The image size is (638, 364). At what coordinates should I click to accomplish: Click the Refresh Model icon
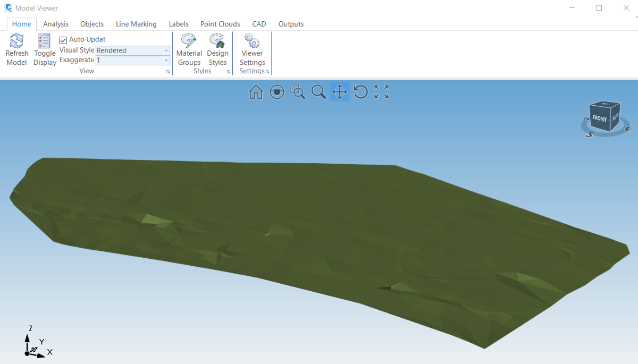(x=16, y=41)
